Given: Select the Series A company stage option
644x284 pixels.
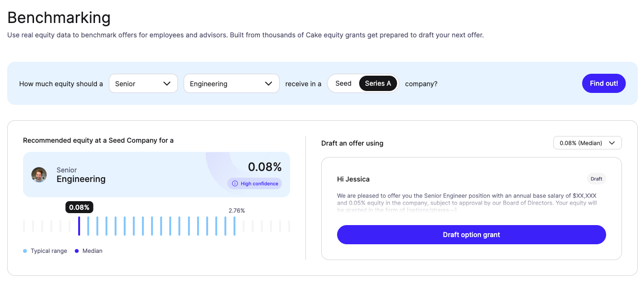Looking at the screenshot, I should coord(378,83).
